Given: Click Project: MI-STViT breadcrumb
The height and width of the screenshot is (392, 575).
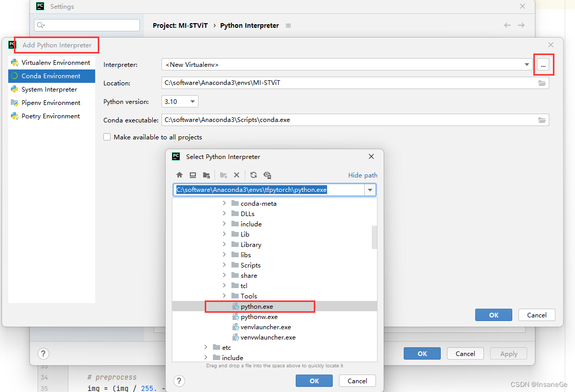Looking at the screenshot, I should coord(180,25).
